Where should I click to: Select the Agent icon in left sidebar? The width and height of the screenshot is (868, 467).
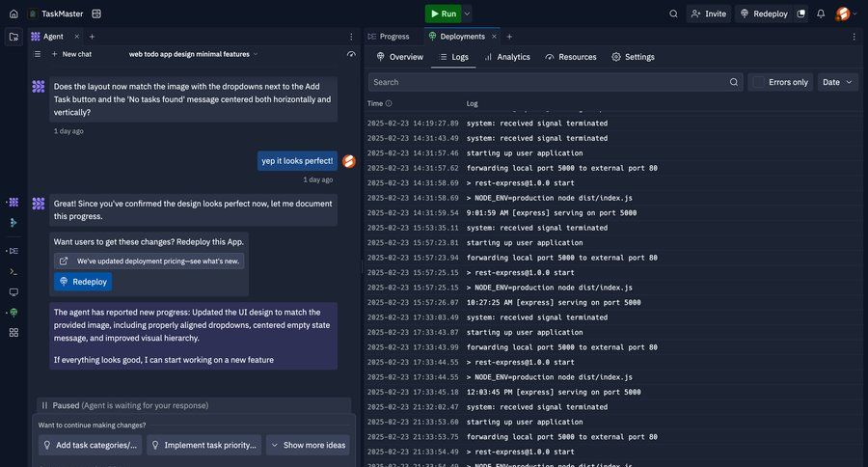pos(14,203)
